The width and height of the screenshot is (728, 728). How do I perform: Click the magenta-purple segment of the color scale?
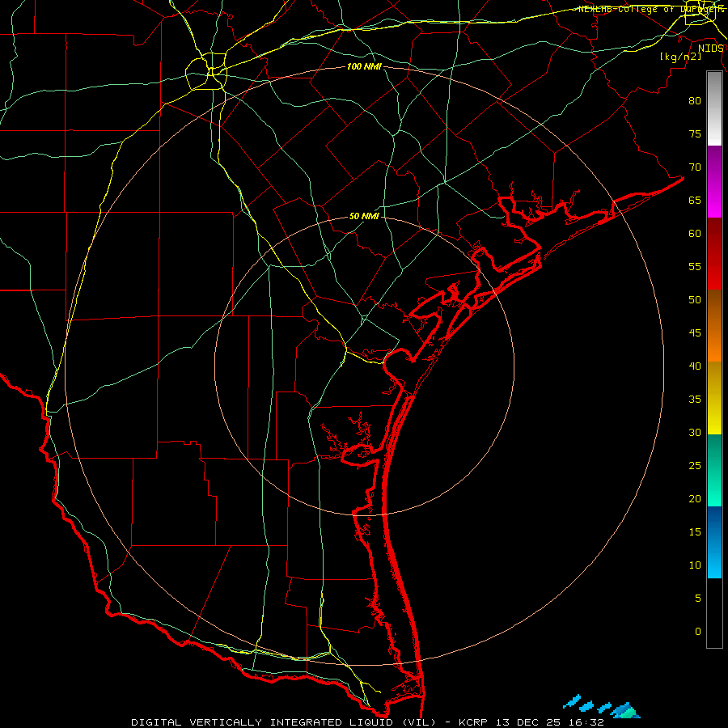(x=714, y=181)
